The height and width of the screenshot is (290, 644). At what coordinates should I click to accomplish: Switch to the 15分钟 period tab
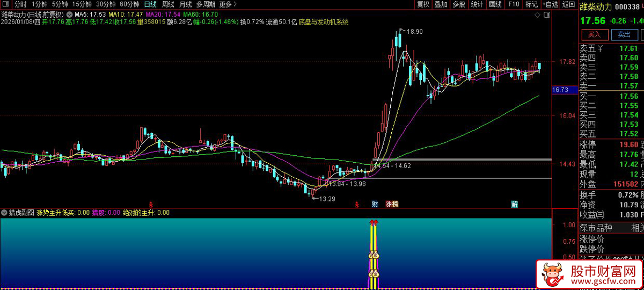pos(82,4)
